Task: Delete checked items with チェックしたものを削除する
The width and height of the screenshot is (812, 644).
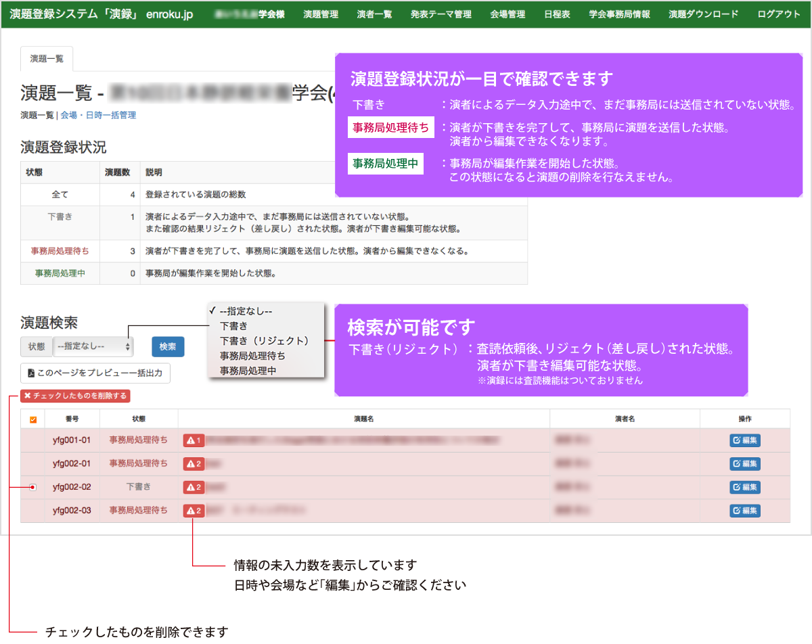Action: click(x=74, y=396)
